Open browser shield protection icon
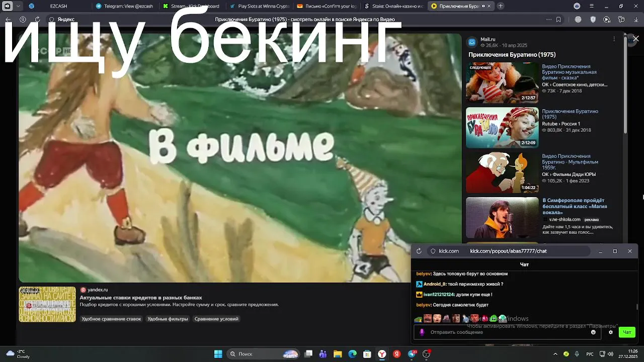Viewport: 644px width, 362px height. (x=593, y=20)
